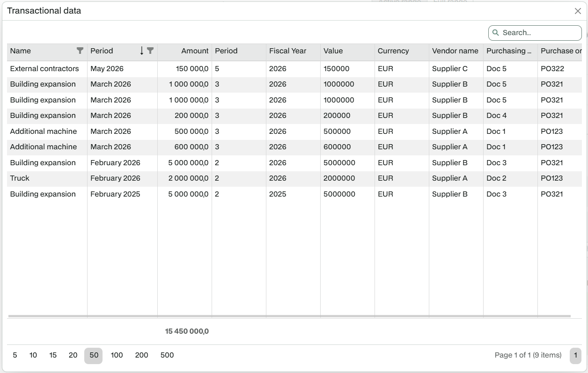Set page size to 10 items

[33, 355]
